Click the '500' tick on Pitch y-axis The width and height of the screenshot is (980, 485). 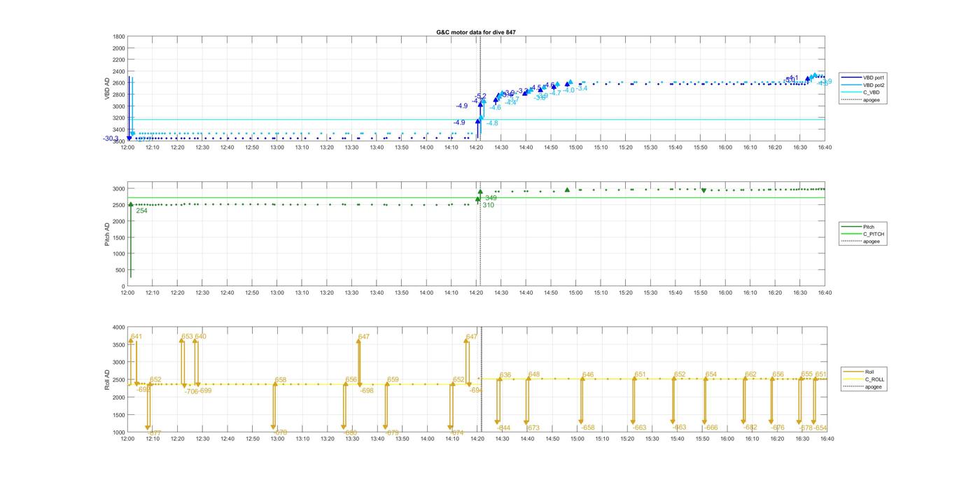(x=120, y=270)
